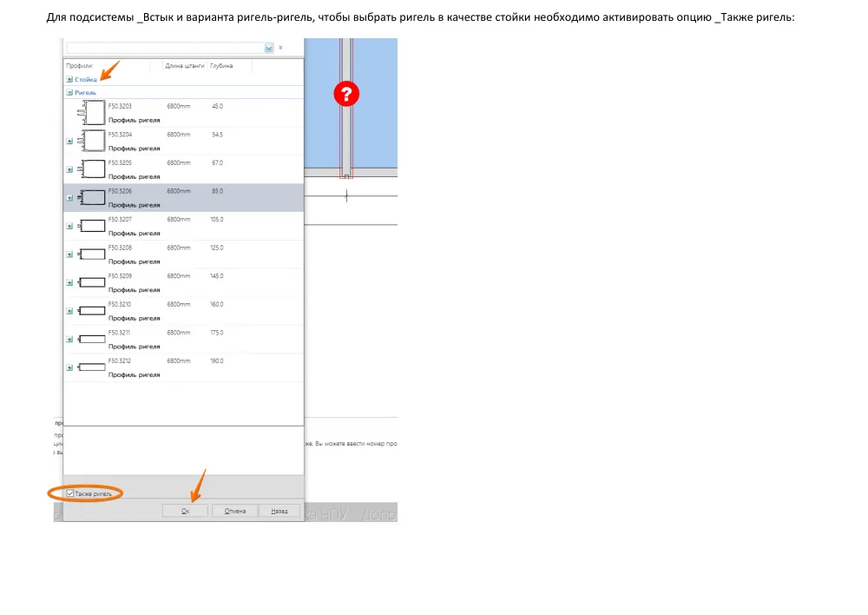Click the 'Длина штанги' column header

coord(184,66)
